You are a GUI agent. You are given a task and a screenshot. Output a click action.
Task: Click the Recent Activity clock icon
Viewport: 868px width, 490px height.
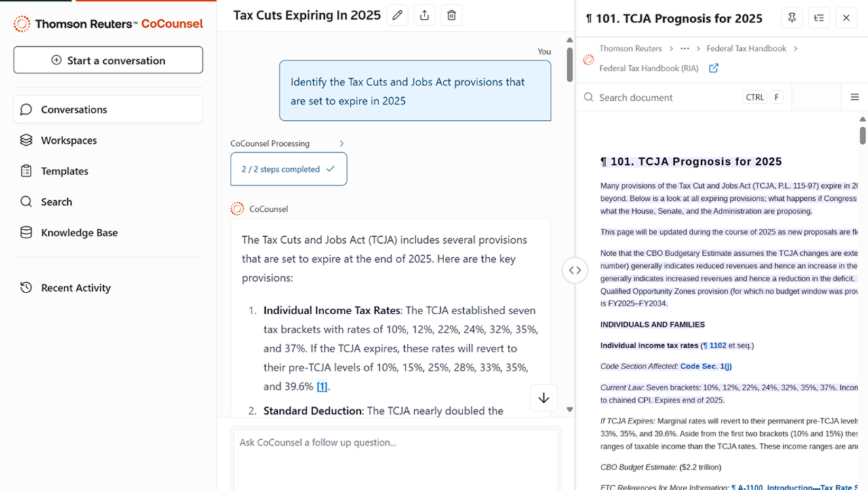point(26,288)
